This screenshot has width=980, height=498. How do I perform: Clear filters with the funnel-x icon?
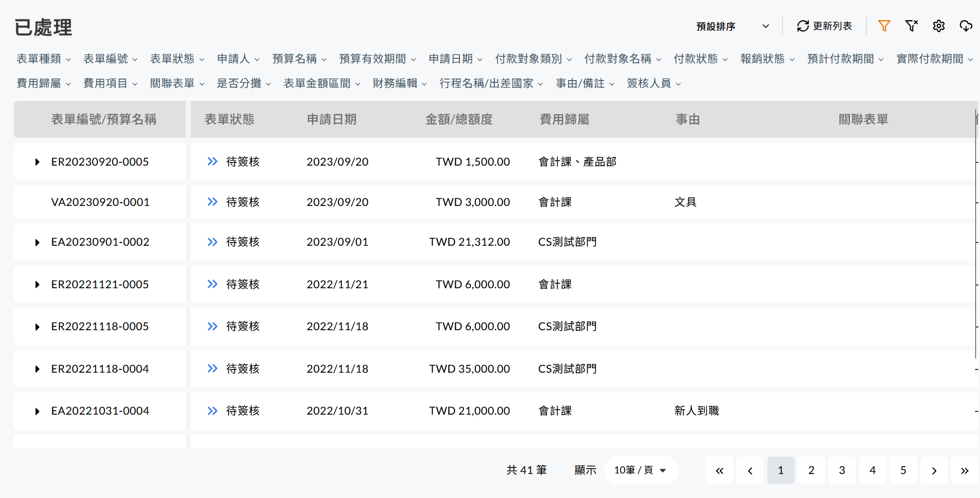coord(911,26)
